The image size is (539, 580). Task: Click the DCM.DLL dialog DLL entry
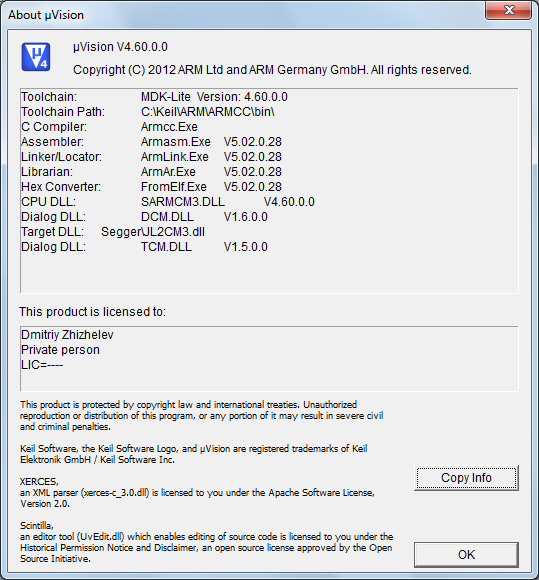coord(167,217)
